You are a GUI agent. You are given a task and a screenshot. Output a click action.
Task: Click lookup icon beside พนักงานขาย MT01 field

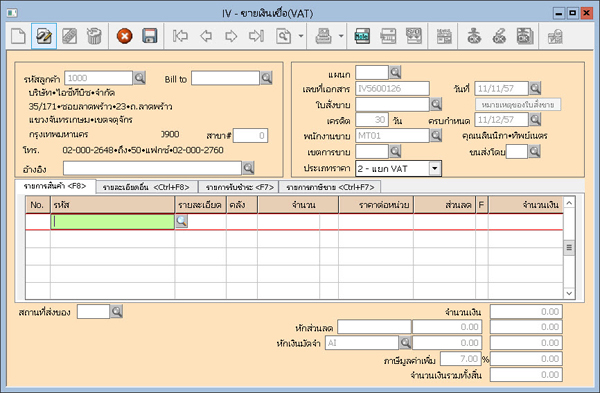[436, 135]
